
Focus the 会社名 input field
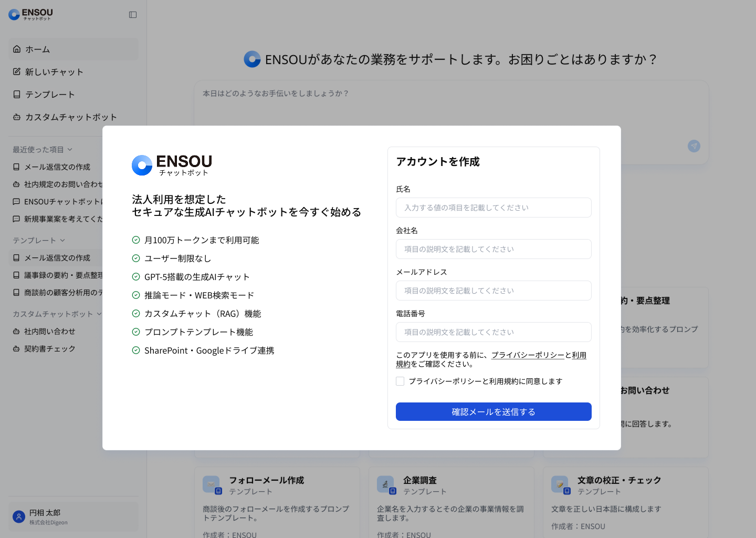[x=493, y=249]
